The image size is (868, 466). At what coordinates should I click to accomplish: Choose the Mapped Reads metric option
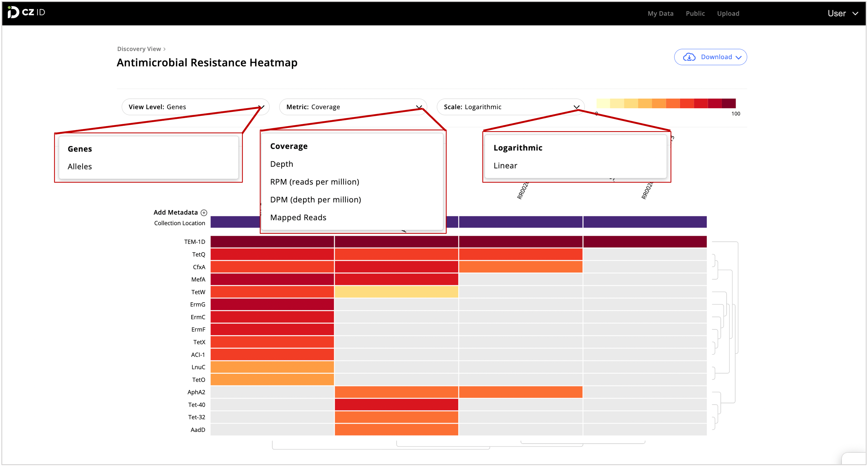(298, 218)
